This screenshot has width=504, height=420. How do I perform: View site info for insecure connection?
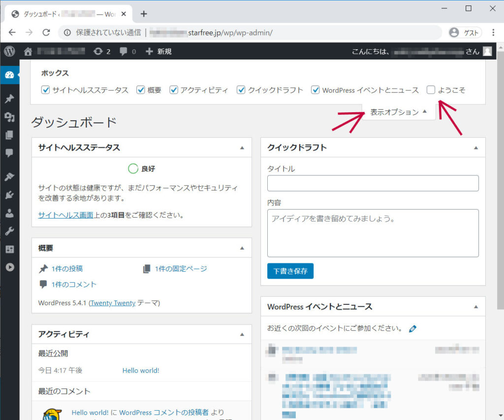coord(67,32)
